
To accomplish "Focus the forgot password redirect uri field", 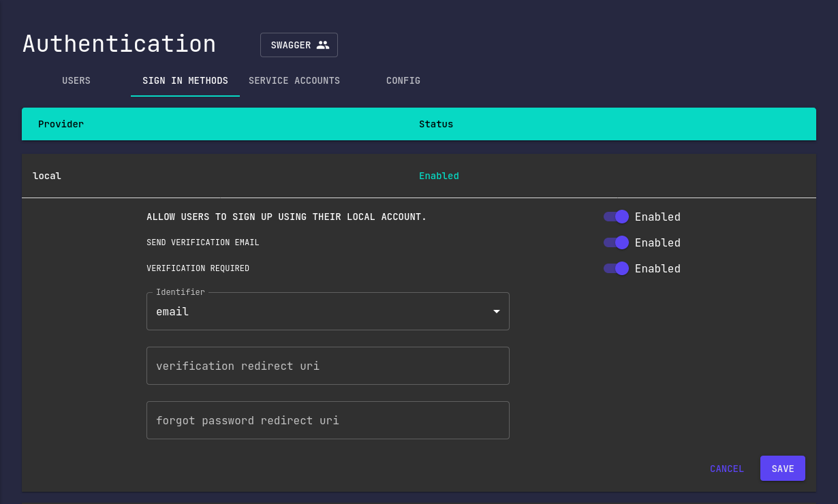I will [x=328, y=420].
